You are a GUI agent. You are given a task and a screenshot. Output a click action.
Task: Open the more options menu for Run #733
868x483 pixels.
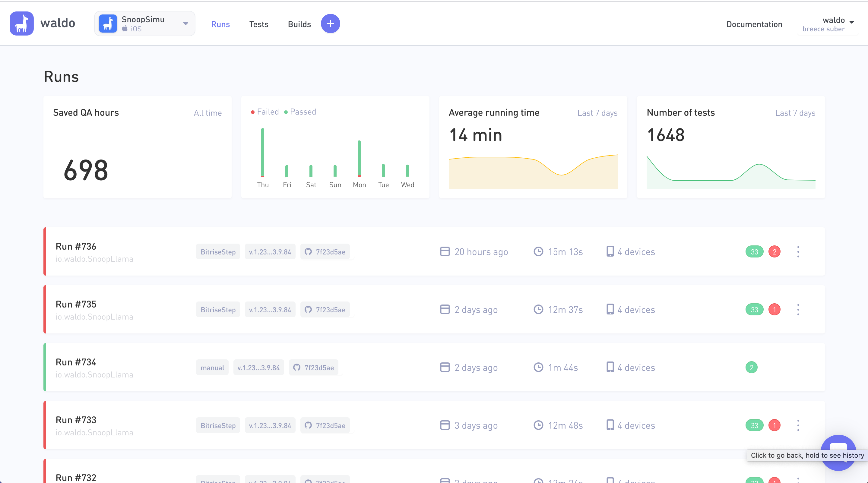[x=798, y=425]
